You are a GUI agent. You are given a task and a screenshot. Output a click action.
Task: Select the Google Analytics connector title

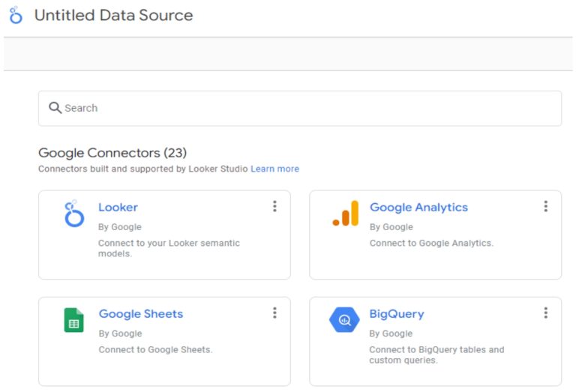point(418,208)
